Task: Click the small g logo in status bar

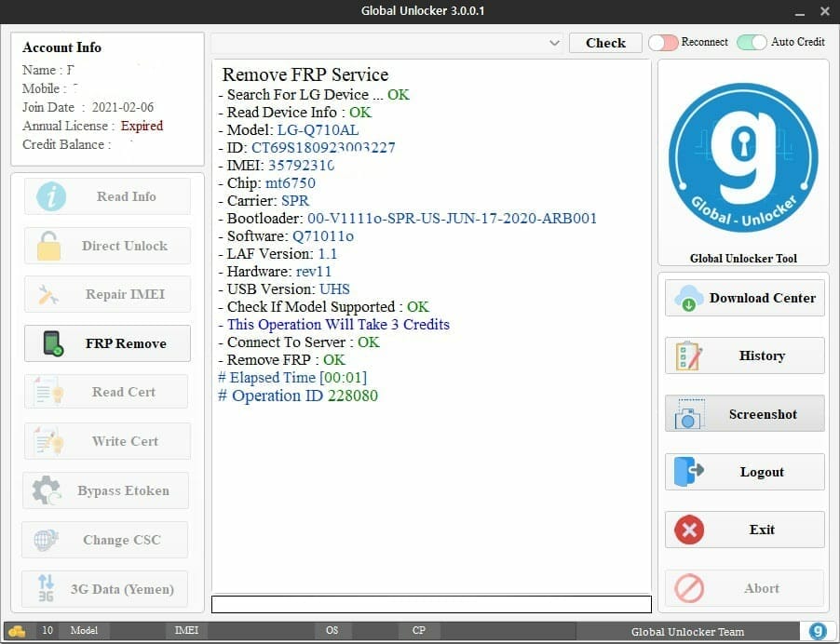Action: [818, 631]
